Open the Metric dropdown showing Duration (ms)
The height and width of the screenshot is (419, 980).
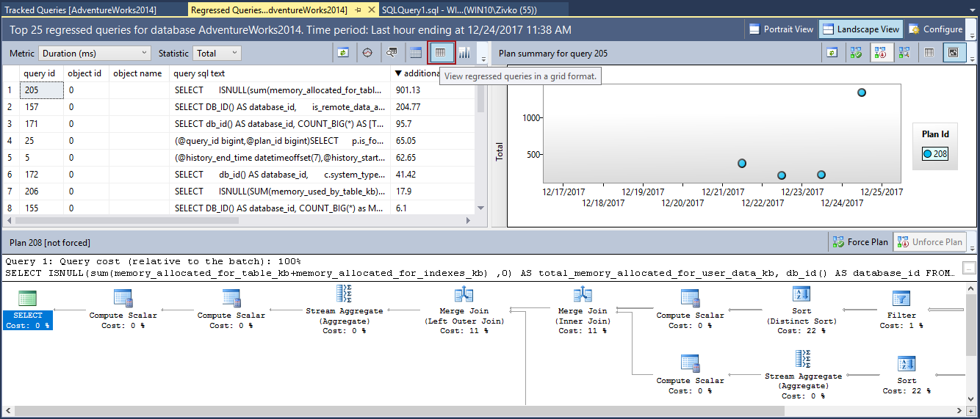[x=94, y=54]
